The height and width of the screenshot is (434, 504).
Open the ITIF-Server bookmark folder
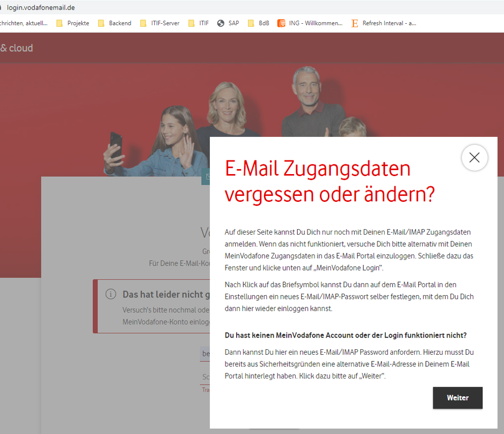click(160, 23)
